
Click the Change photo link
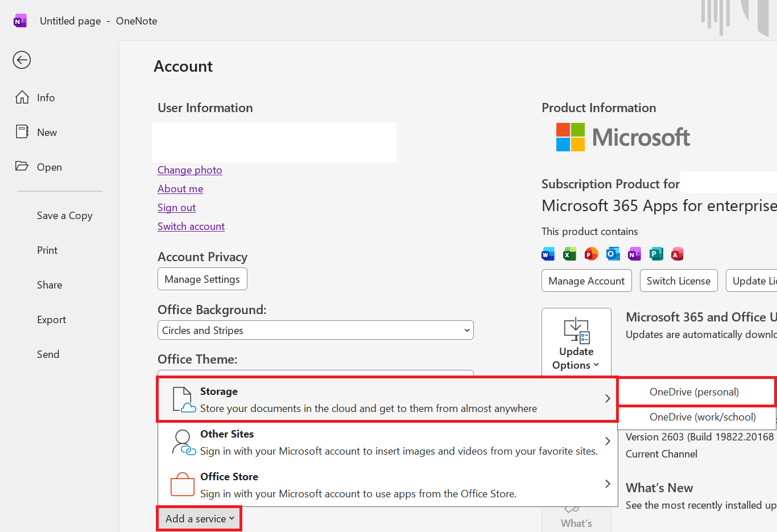point(190,170)
